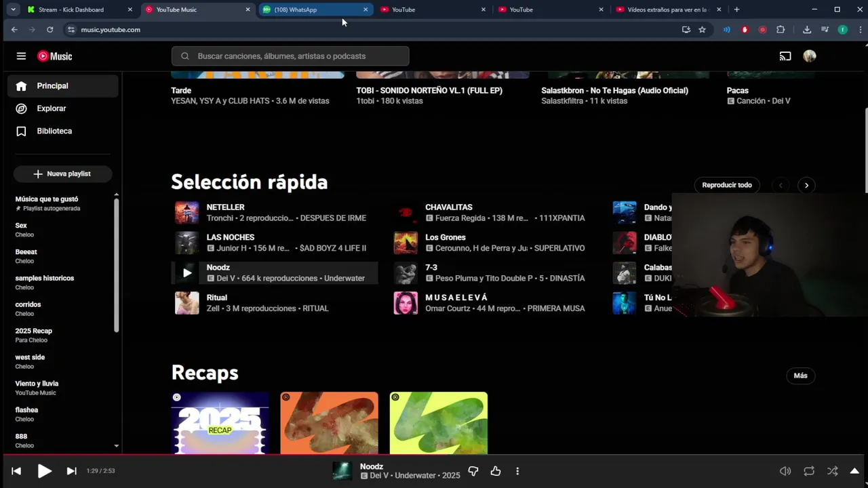The height and width of the screenshot is (488, 868).
Task: Play Noodz from Selección rápida
Action: [187, 273]
